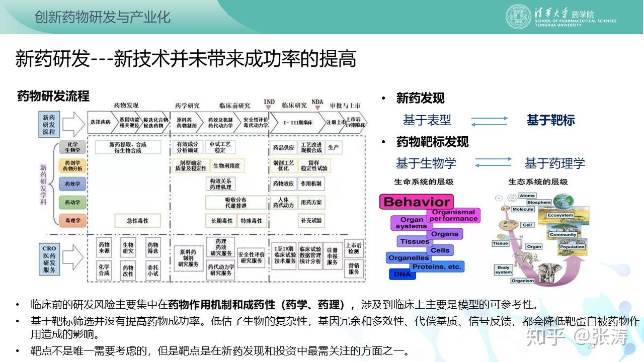Select the Population label in ecosystem diagram
Screen dimensions: 644x362
click(572, 247)
